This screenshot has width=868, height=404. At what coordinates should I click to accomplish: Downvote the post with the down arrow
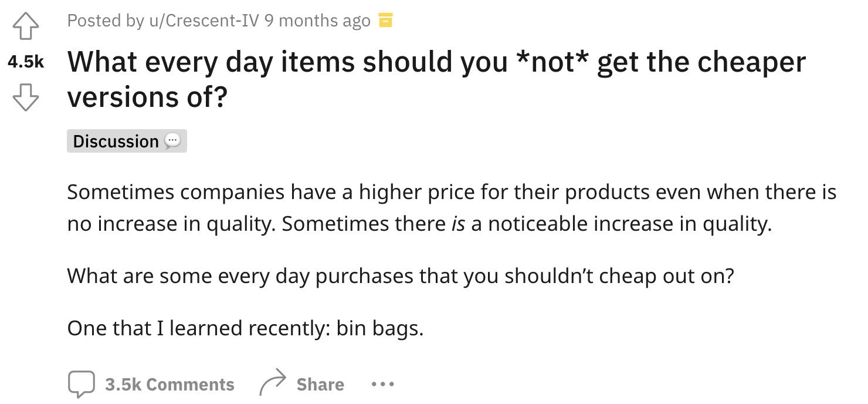point(25,97)
